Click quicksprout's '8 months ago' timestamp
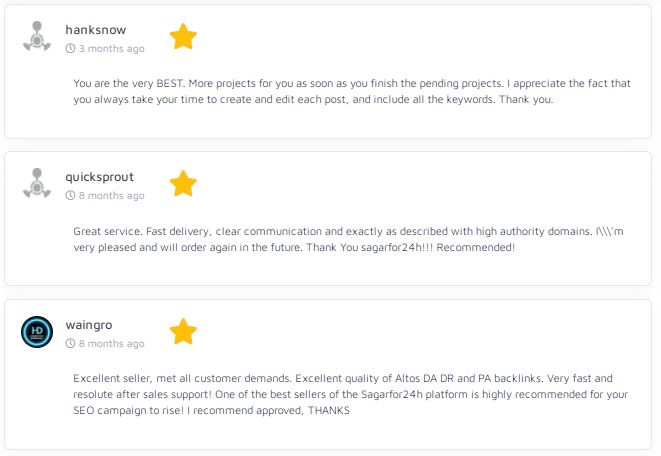This screenshot has width=661, height=456. (111, 196)
